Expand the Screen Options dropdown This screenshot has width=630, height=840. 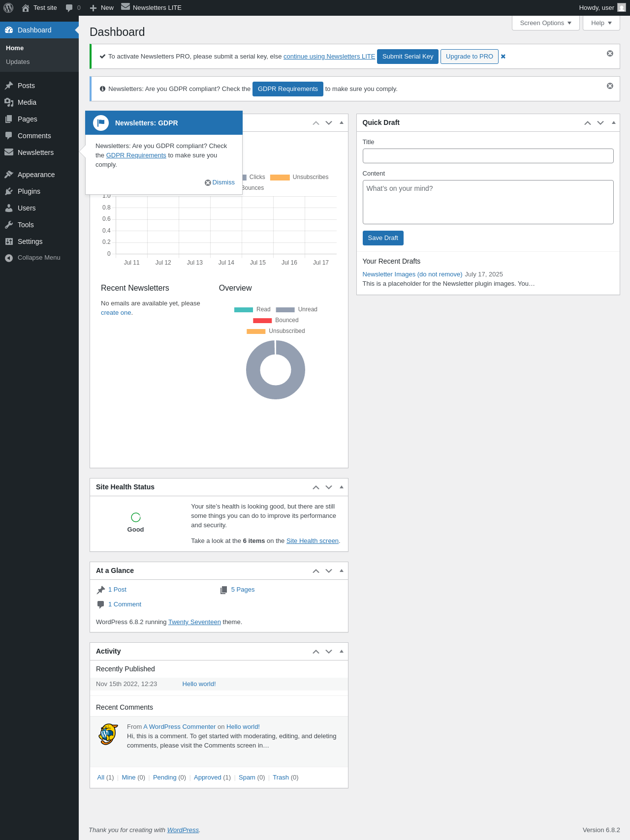tap(546, 23)
